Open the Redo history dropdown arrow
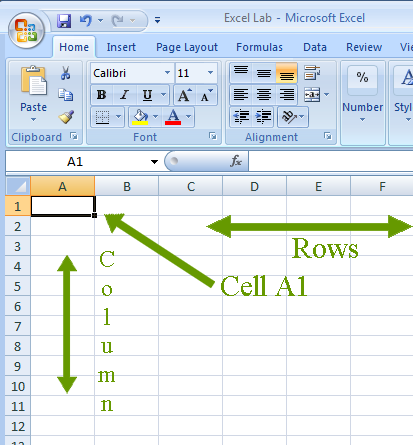The width and height of the screenshot is (413, 445). (x=132, y=21)
